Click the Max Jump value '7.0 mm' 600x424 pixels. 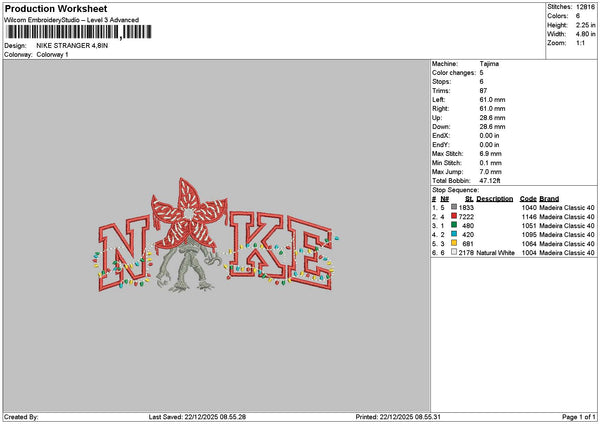click(x=490, y=172)
